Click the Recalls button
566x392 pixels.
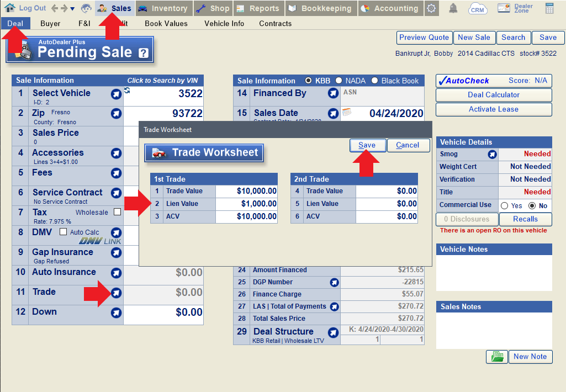pos(525,219)
